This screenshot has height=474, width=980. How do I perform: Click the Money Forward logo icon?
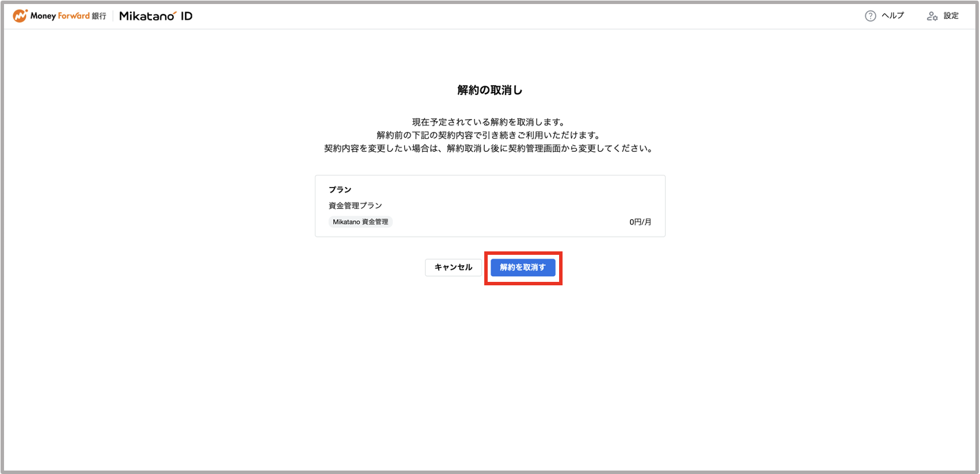click(x=20, y=16)
